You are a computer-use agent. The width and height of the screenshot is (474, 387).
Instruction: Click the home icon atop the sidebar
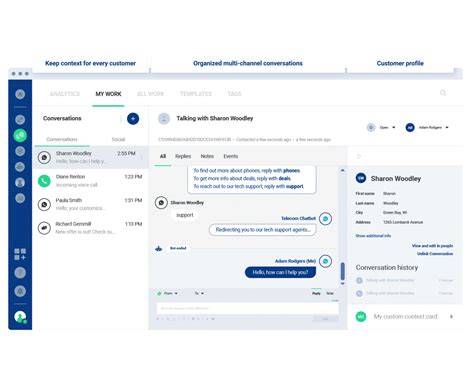20,94
